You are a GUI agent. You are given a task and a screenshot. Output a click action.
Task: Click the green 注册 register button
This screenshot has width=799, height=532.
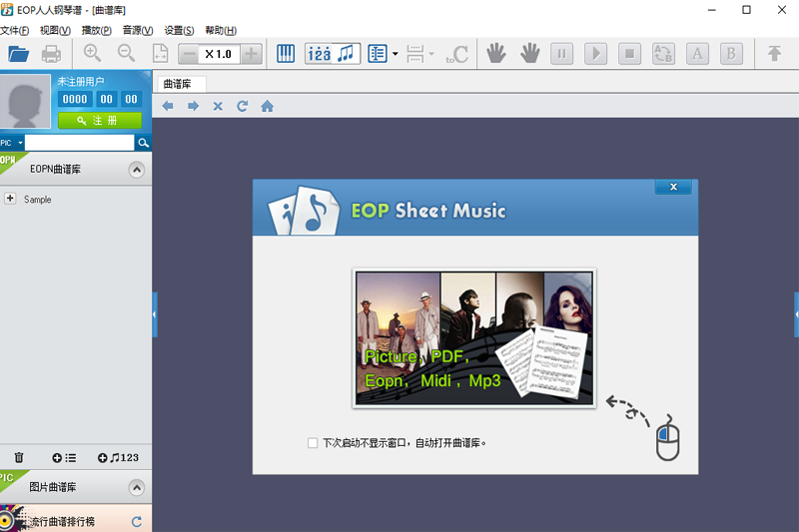click(x=100, y=121)
